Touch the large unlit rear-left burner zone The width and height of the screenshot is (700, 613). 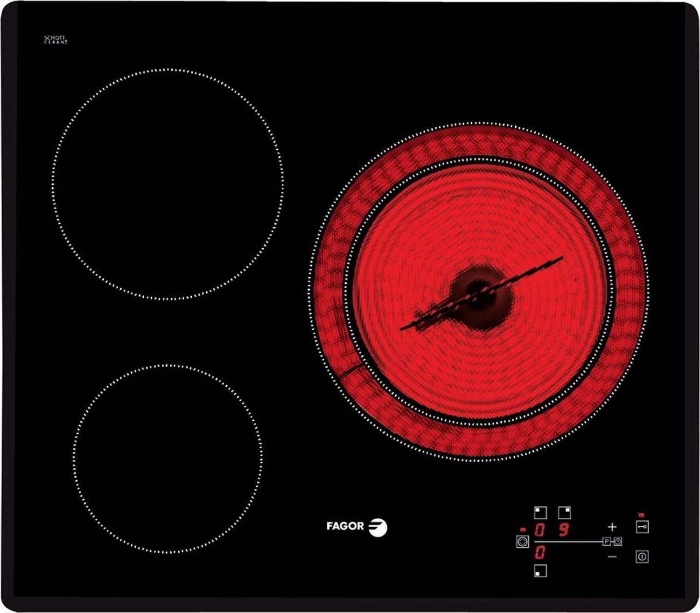tap(168, 184)
